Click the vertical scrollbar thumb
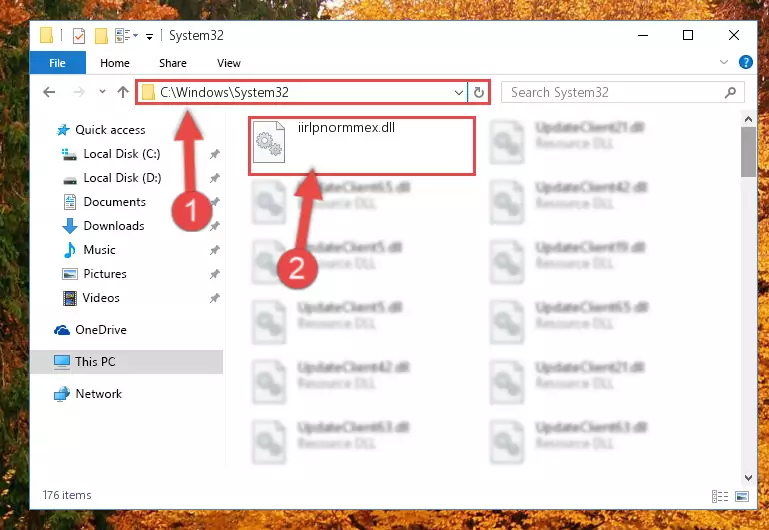The height and width of the screenshot is (530, 769). coord(748,152)
